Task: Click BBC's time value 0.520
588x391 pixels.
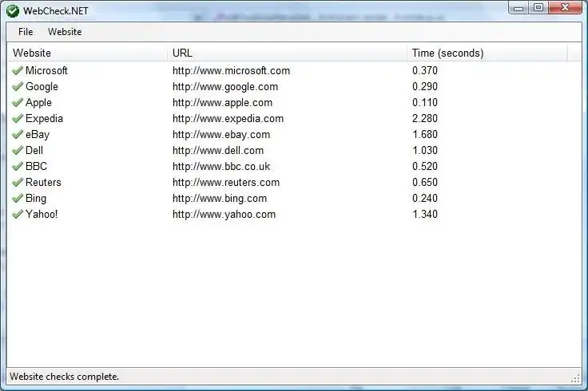Action: click(425, 166)
